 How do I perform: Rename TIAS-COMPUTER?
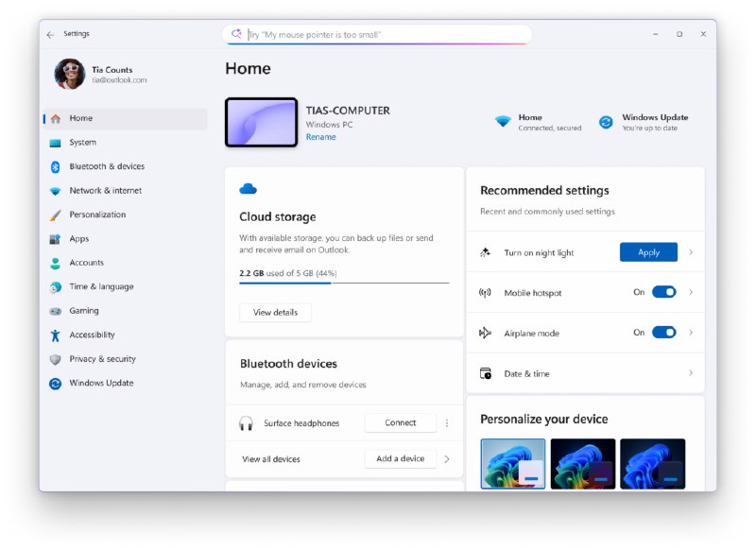pyautogui.click(x=320, y=136)
